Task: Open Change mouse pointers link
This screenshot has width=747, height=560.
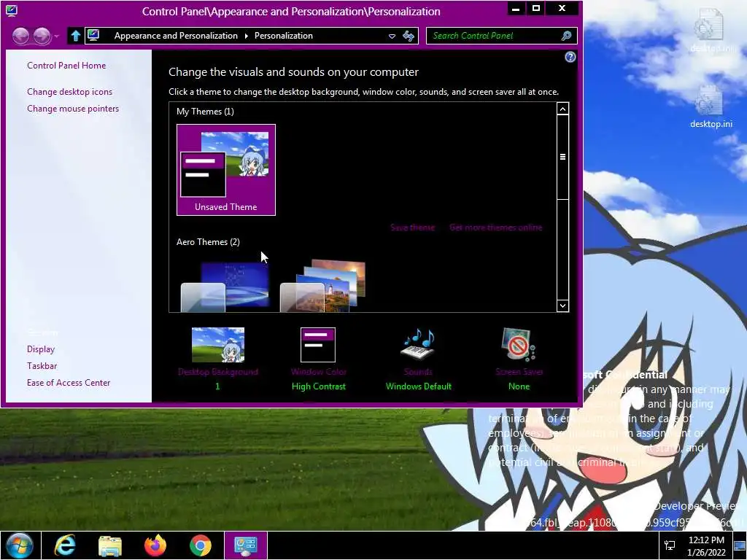Action: 73,109
